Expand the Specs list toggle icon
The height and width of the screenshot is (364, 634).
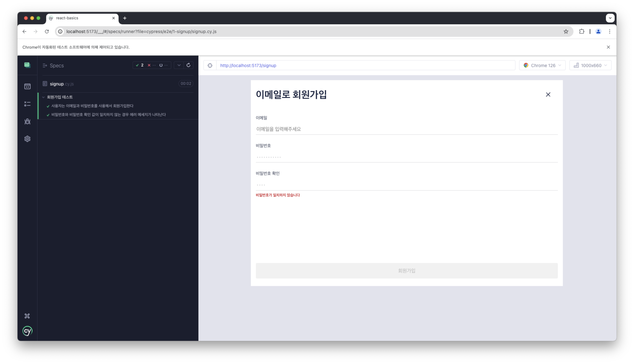[x=45, y=66]
